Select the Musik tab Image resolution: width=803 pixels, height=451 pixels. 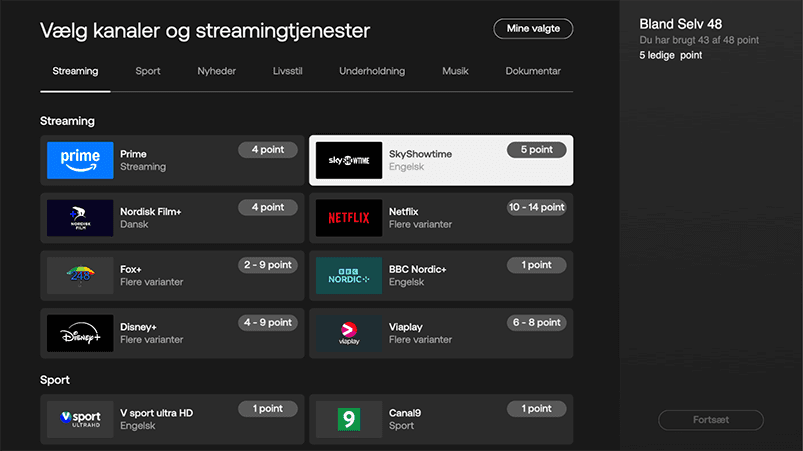coord(455,71)
